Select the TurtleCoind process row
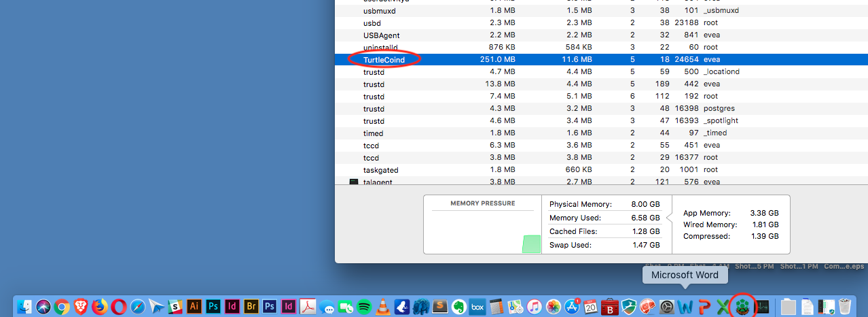Screen dimensions: 868x317 point(602,60)
